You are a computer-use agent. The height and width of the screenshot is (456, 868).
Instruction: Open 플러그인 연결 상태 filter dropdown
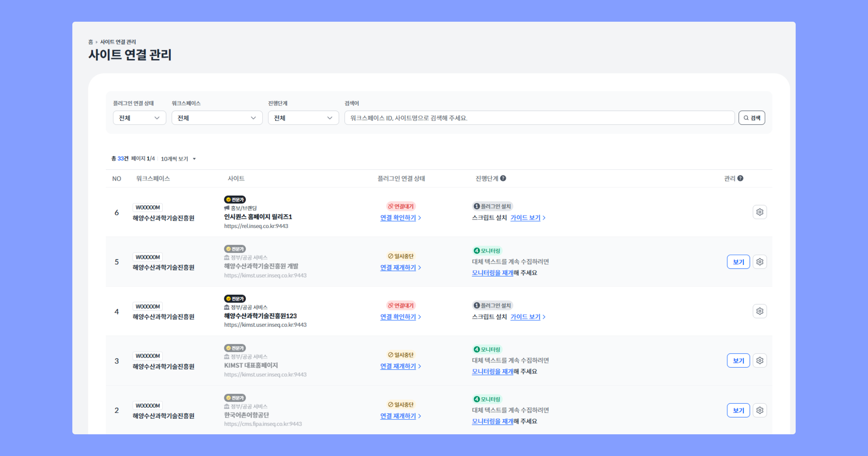tap(139, 118)
